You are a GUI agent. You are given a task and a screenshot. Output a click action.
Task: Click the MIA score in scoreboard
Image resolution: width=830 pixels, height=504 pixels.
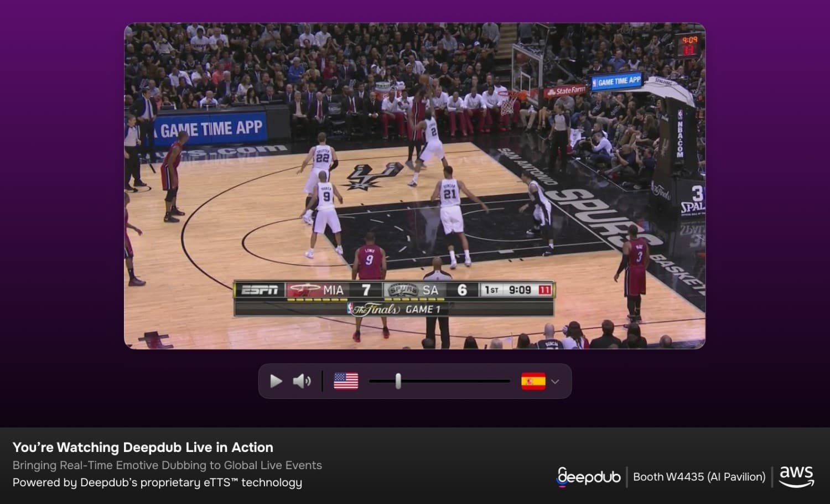(366, 290)
